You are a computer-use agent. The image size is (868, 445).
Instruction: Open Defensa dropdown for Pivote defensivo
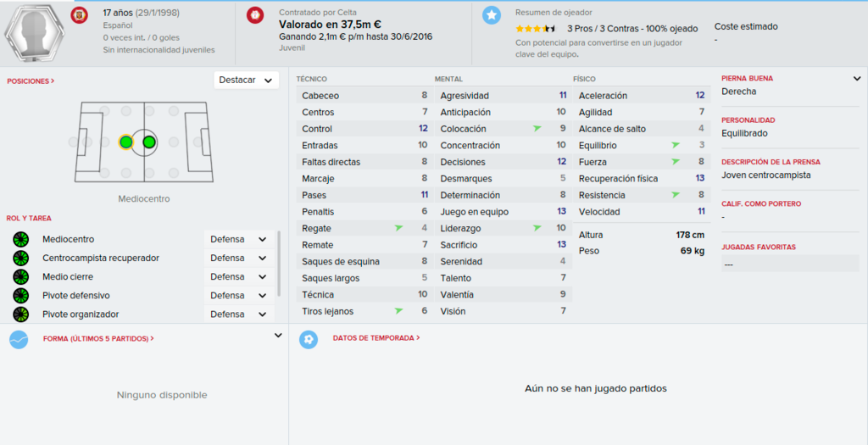[239, 295]
